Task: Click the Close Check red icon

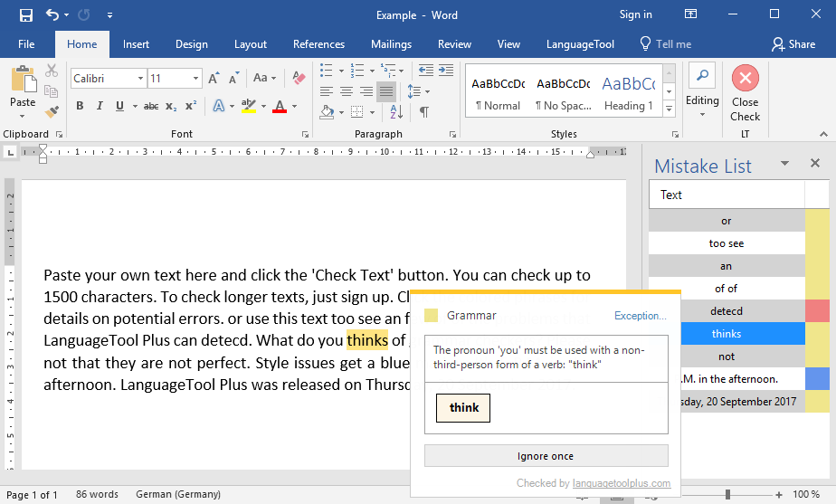Action: pyautogui.click(x=745, y=78)
